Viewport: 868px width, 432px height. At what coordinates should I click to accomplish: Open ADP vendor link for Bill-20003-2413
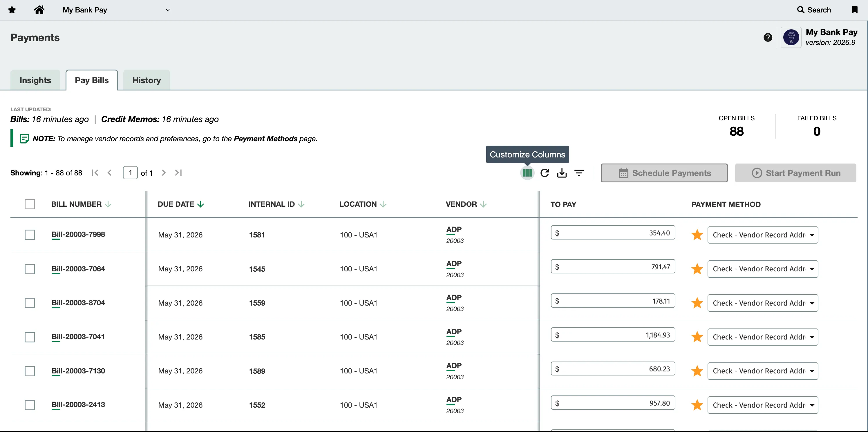pyautogui.click(x=454, y=400)
